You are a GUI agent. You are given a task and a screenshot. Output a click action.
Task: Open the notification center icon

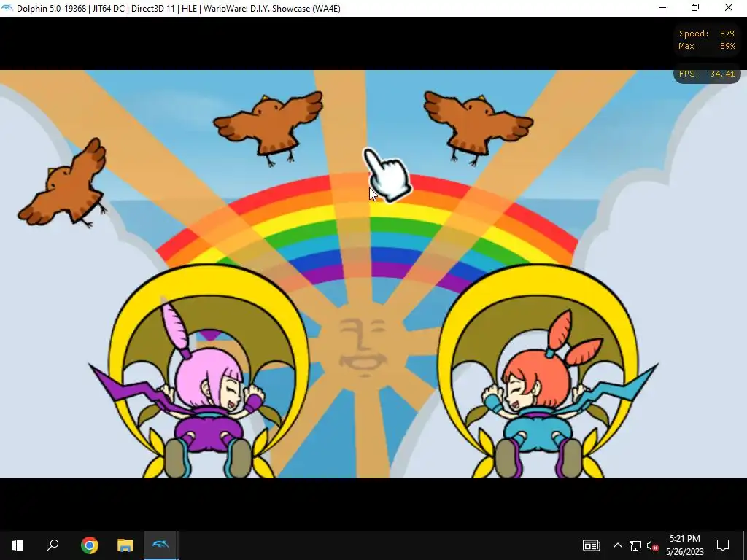(x=723, y=545)
